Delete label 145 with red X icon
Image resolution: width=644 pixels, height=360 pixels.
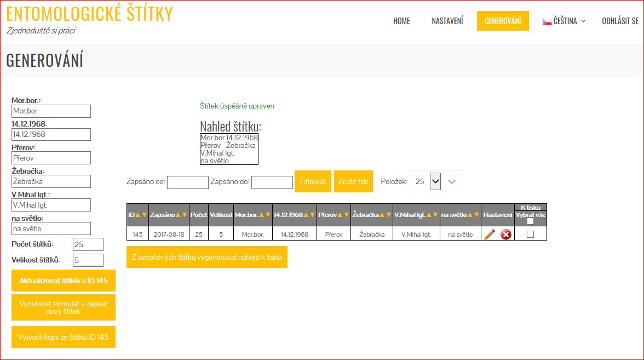tap(506, 235)
